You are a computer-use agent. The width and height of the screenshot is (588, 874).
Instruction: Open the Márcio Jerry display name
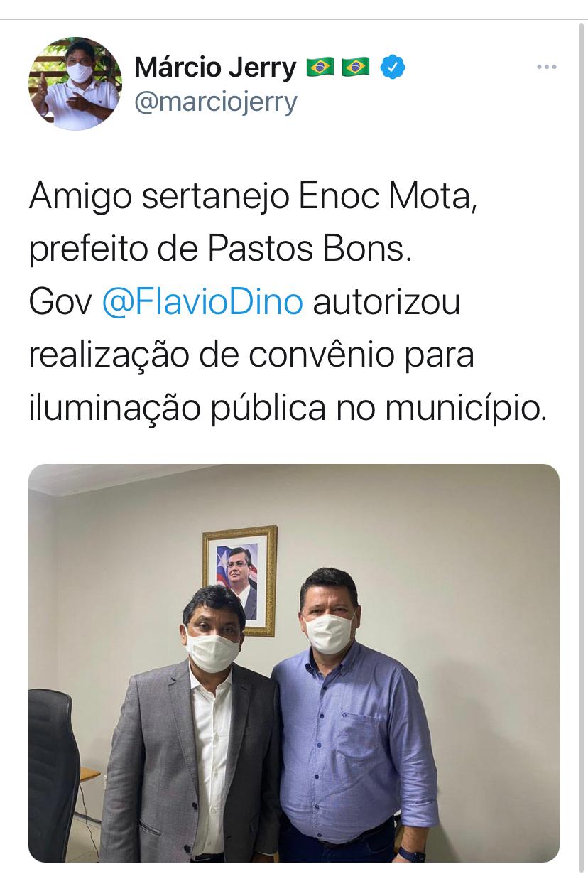[215, 68]
